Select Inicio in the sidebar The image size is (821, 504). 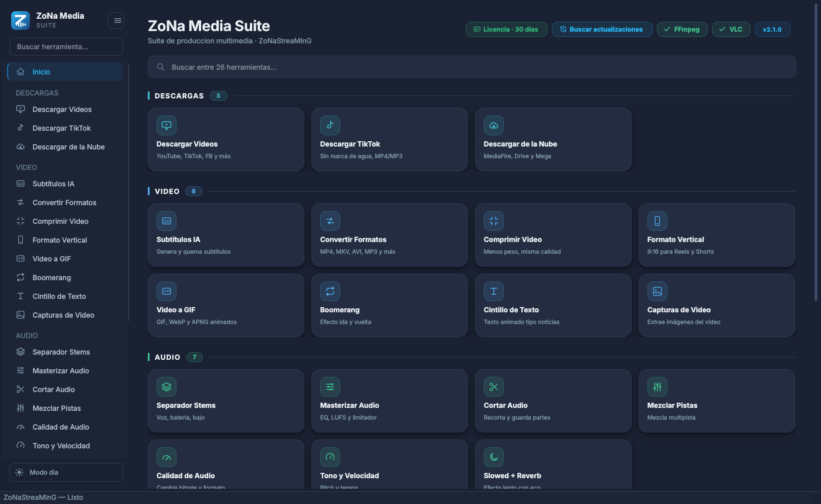click(65, 72)
